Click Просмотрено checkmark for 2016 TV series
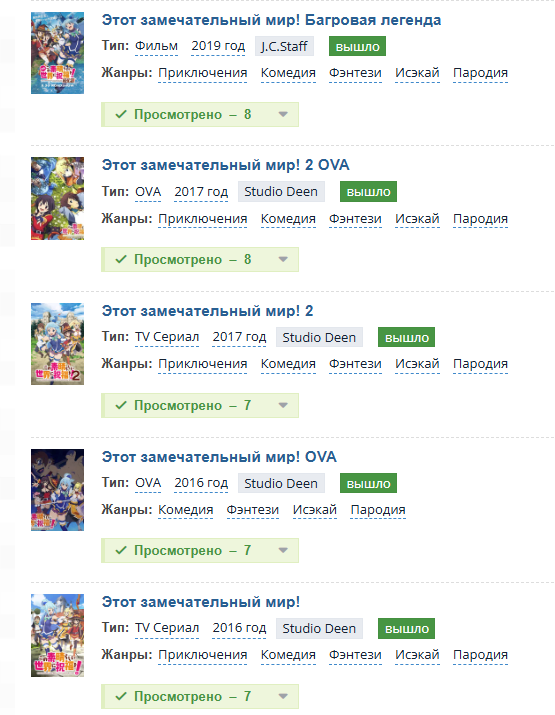This screenshot has height=715, width=555. (121, 696)
